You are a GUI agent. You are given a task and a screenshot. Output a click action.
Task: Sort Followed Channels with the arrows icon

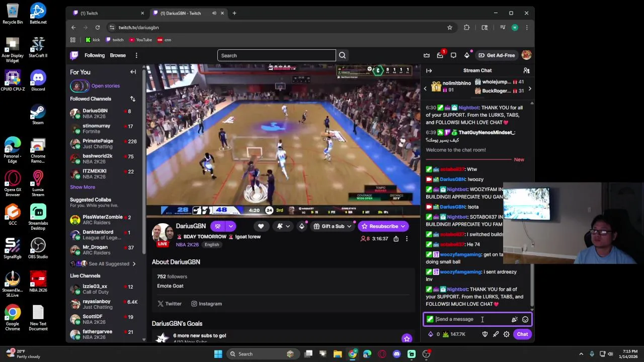tap(132, 99)
